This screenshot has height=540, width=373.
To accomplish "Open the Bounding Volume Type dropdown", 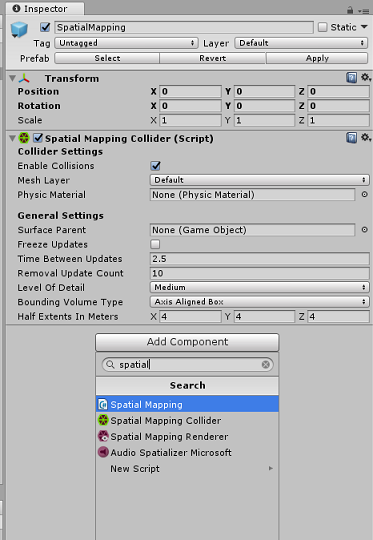I will pyautogui.click(x=259, y=302).
